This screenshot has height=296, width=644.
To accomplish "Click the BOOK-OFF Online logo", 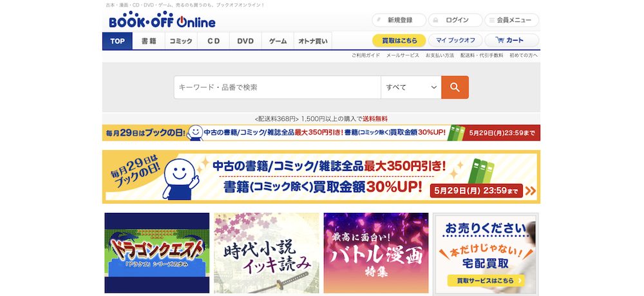I will (162, 21).
